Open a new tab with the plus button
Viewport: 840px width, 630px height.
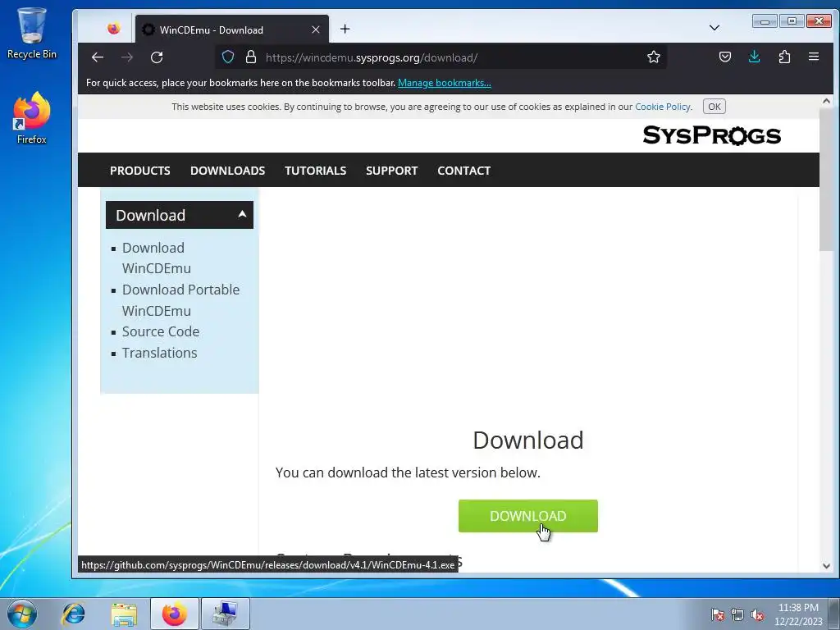tap(345, 29)
